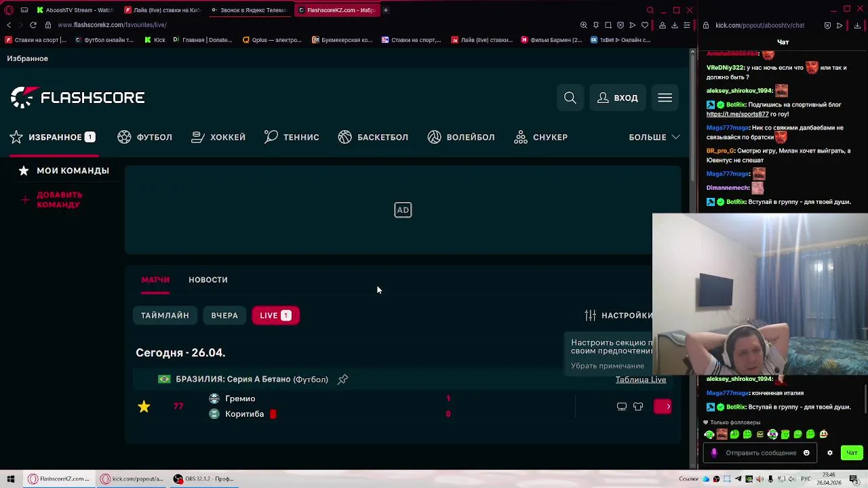This screenshot has width=868, height=488.
Task: Select the ТАЙМЛАЙН filter
Action: [165, 316]
